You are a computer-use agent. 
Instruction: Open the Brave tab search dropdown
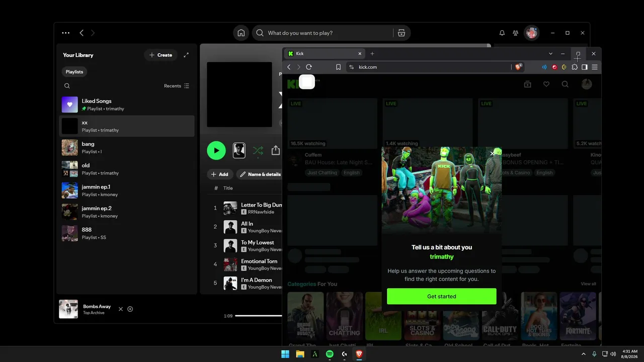click(551, 54)
